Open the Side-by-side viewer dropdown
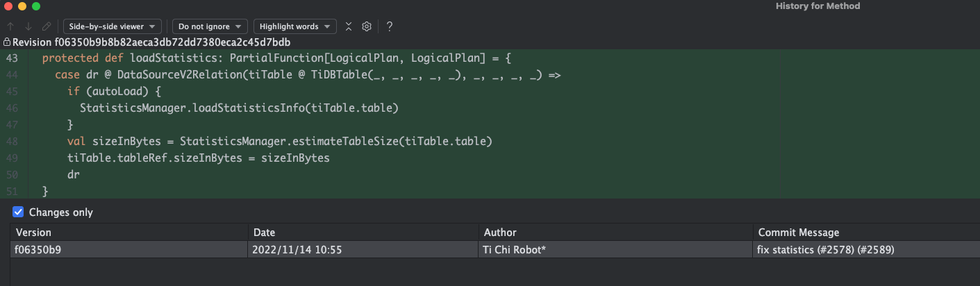 (112, 26)
